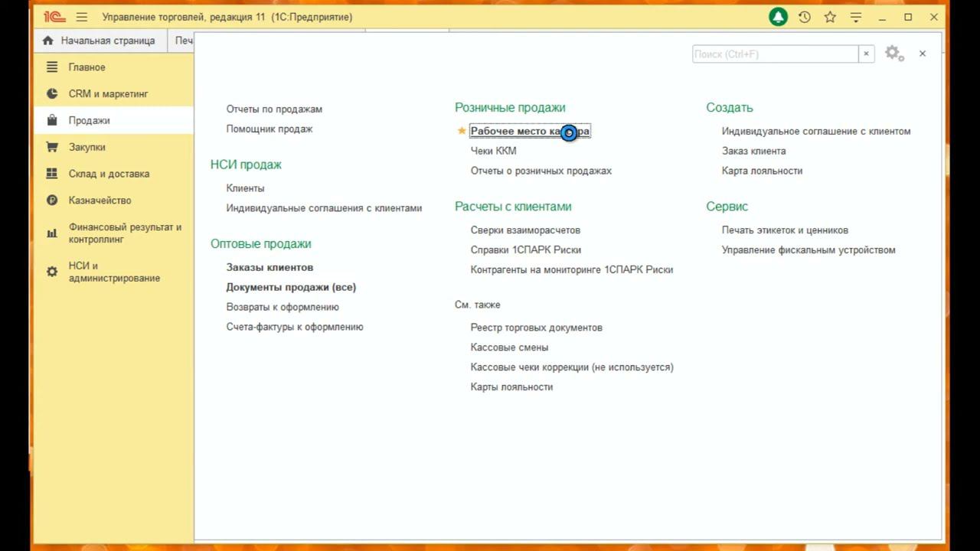980x551 pixels.
Task: Open Справки 1СПАРК Риски
Action: click(526, 250)
